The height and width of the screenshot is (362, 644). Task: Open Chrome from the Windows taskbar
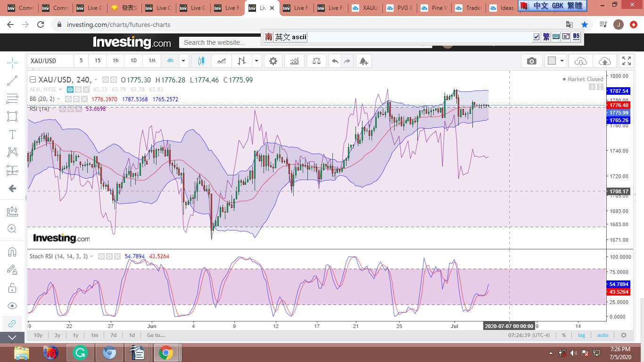click(x=165, y=353)
